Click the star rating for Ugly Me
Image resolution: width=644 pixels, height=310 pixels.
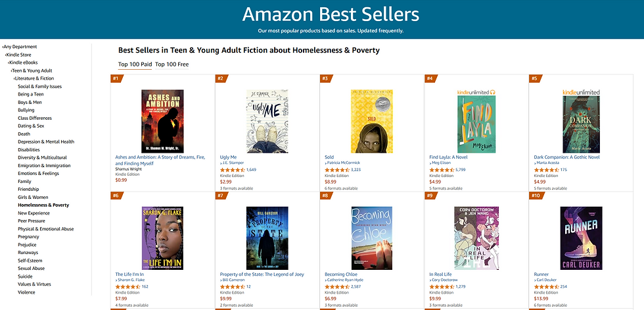coord(232,169)
